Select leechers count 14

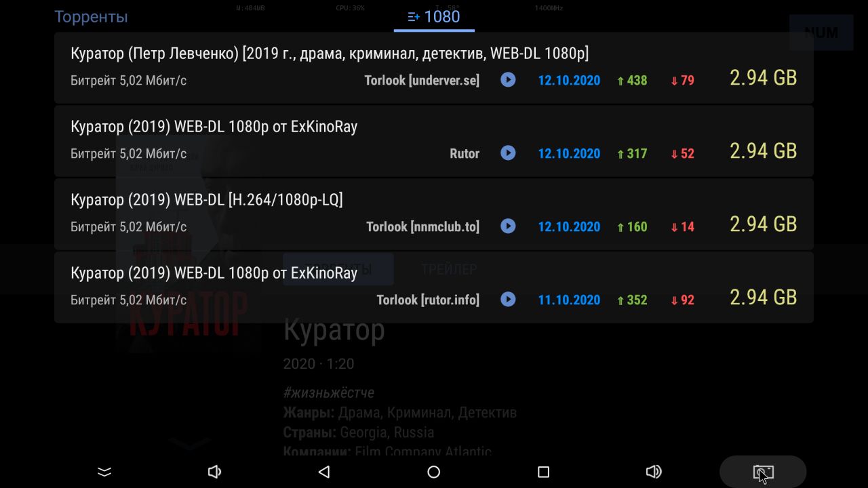683,227
